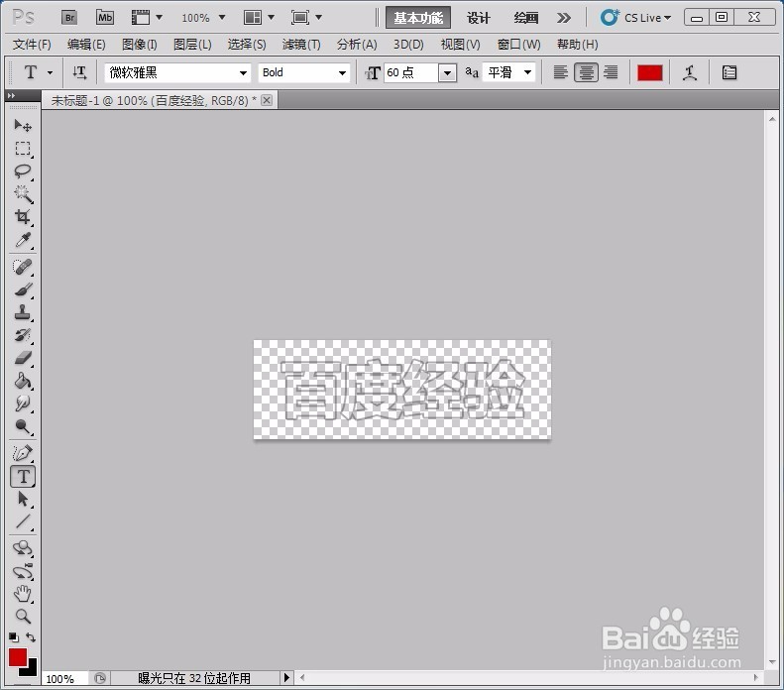Open the 图层(L) menu
The width and height of the screenshot is (784, 690).
pyautogui.click(x=192, y=45)
